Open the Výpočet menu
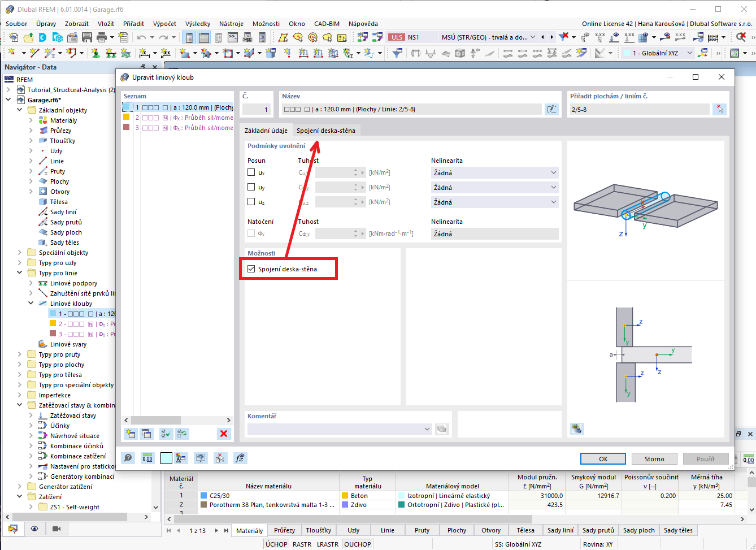 coord(164,24)
